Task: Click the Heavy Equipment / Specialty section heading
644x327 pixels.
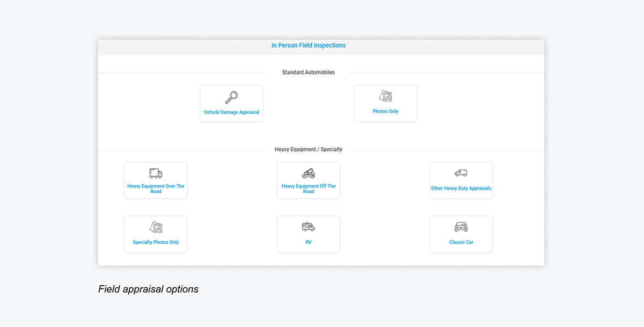Action: tap(308, 149)
